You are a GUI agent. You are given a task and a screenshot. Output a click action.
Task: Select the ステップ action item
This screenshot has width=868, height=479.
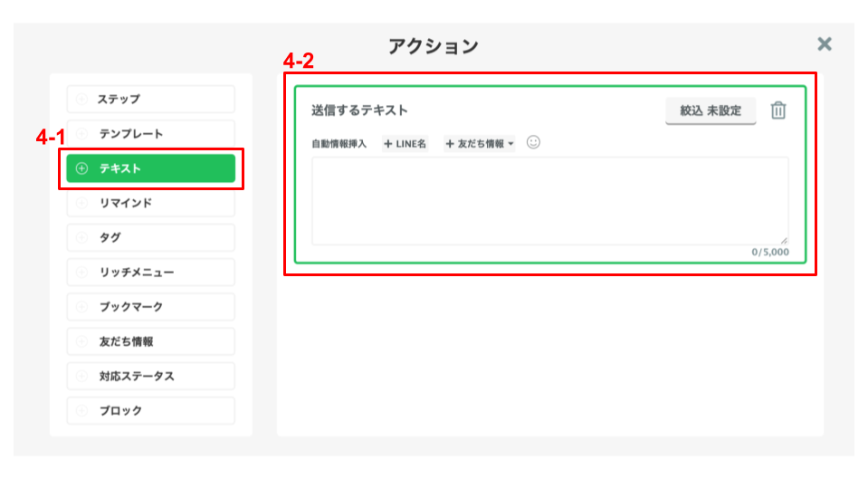150,99
